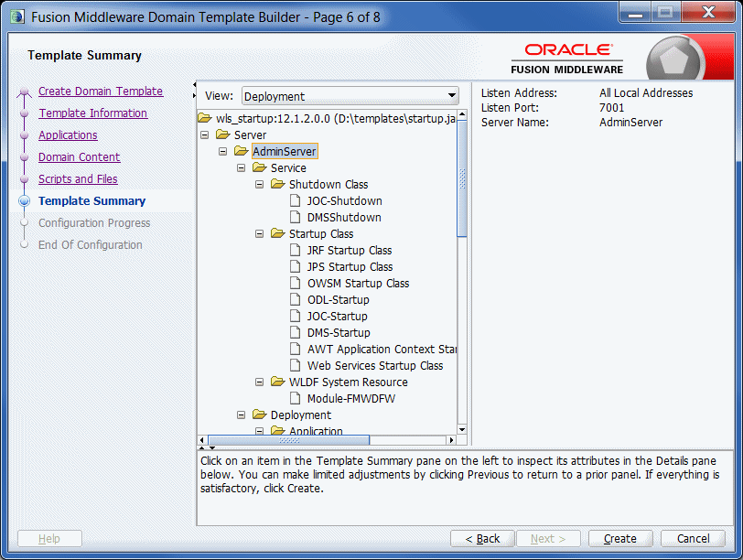Collapse the Deployment tree node

click(x=242, y=415)
